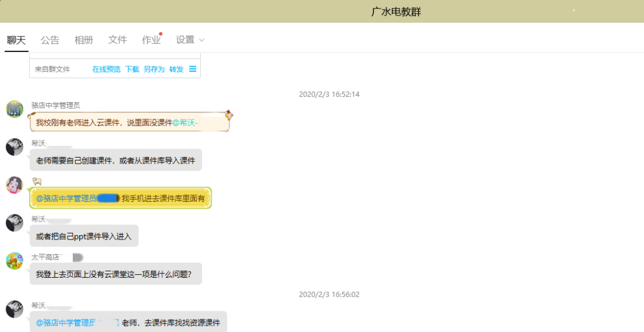Click 希沃 avatar beside 老师需要自己创建课件 message
This screenshot has width=644, height=332.
[15, 147]
